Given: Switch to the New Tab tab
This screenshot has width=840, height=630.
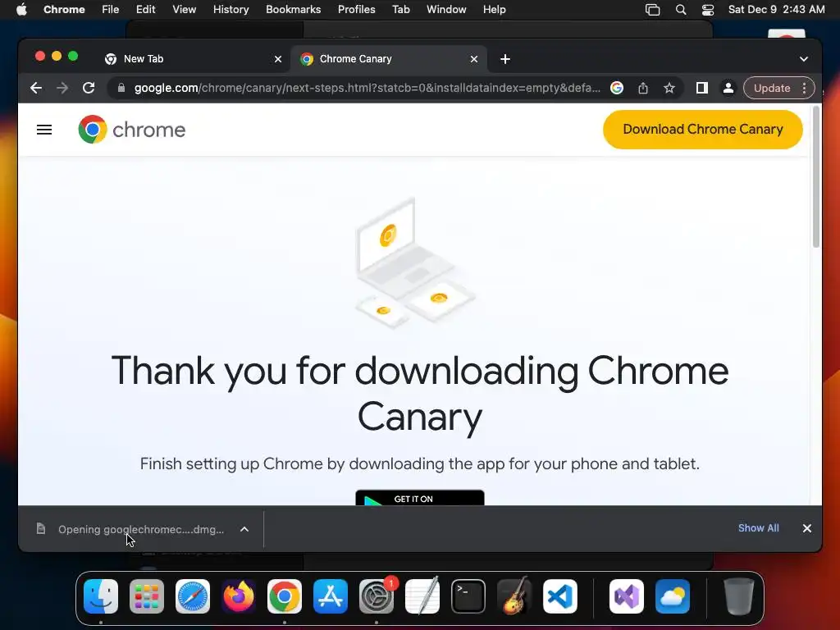Looking at the screenshot, I should click(193, 59).
